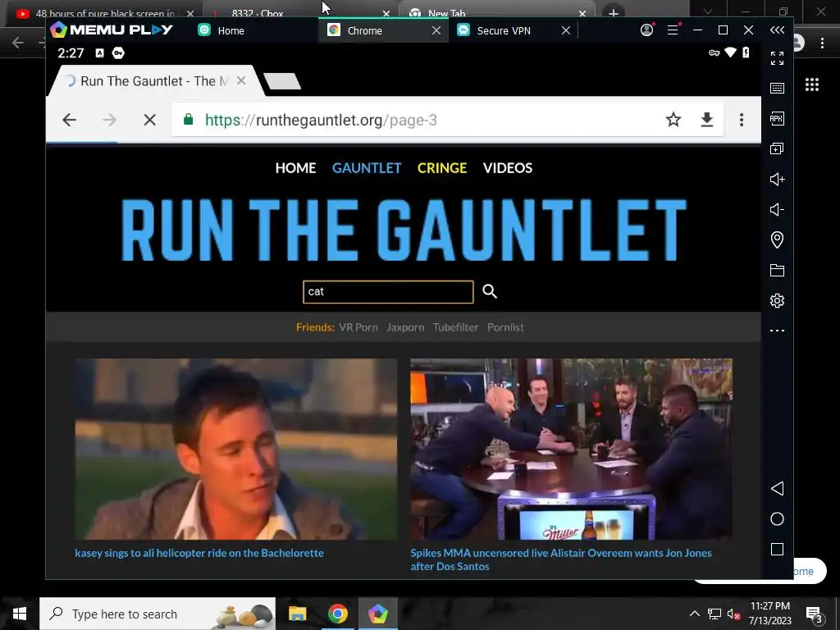Click the site search magnifier icon
Screen dimensions: 840x630
click(x=490, y=291)
